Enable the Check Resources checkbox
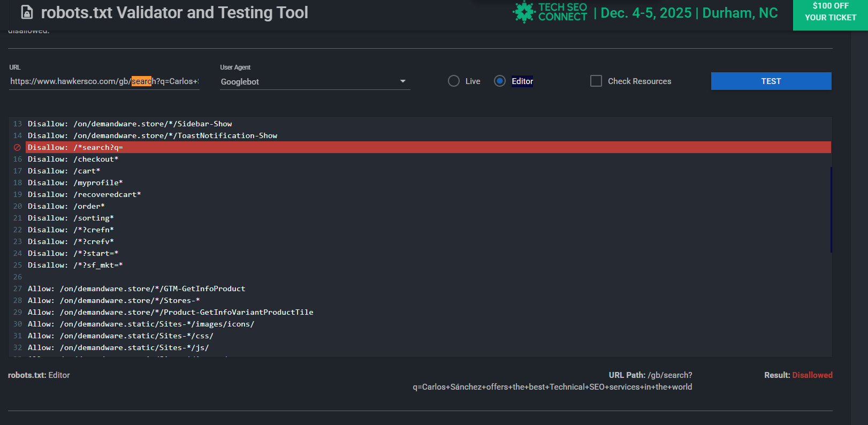Viewport: 868px width, 425px height. pos(596,81)
